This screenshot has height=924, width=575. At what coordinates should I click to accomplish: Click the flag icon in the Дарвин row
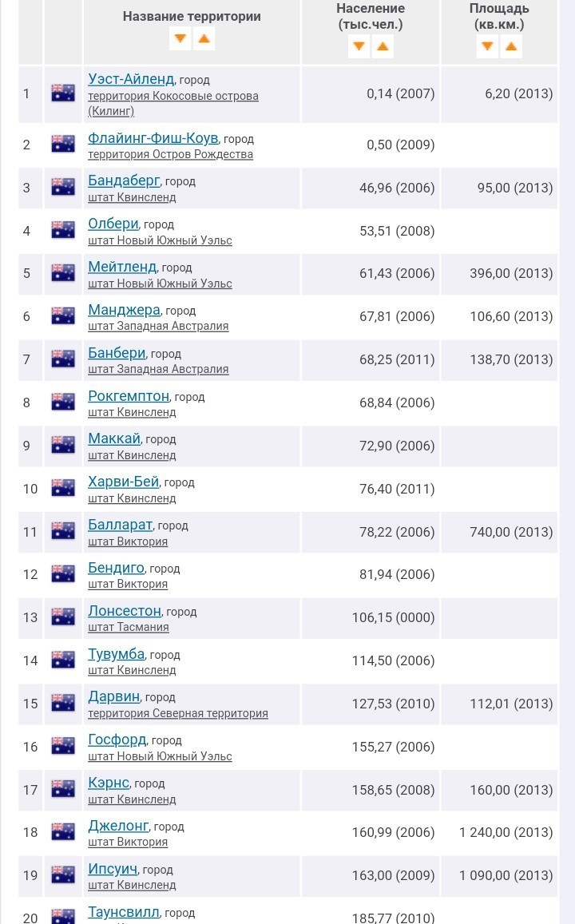coord(63,704)
